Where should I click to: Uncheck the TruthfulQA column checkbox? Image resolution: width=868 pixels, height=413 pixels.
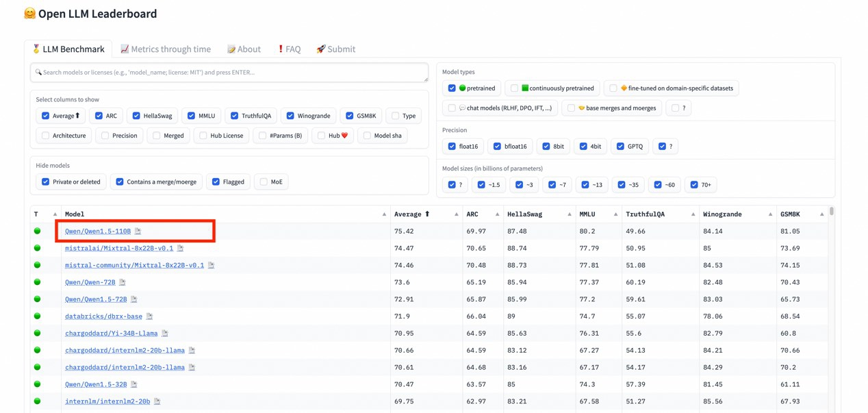[x=235, y=116]
